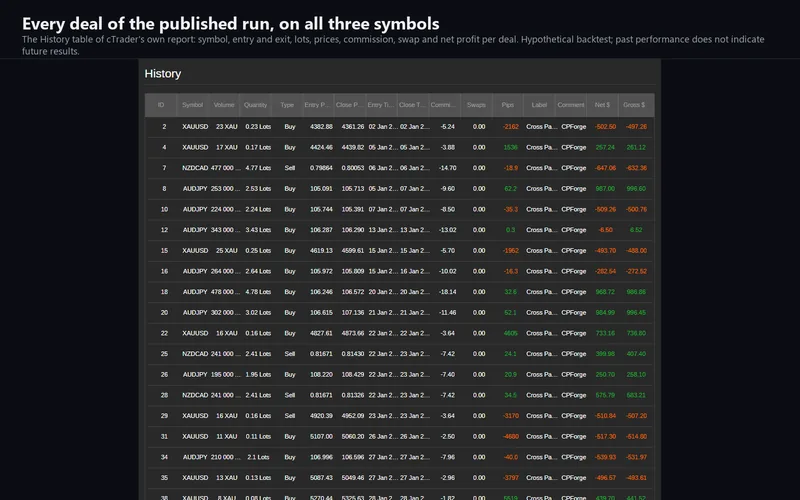Click the Comment column header
This screenshot has height=500, width=800.
[x=570, y=105]
